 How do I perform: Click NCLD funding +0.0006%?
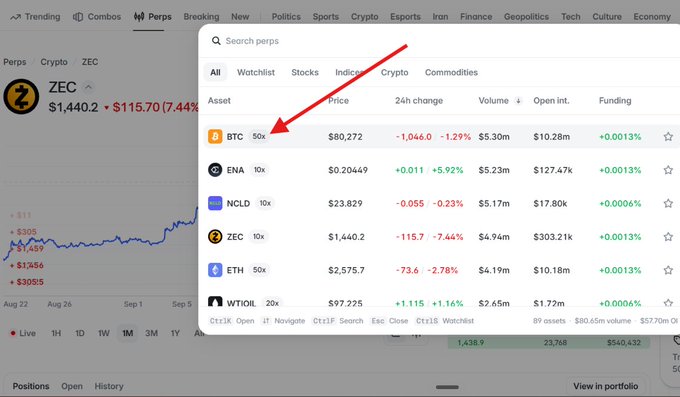[x=620, y=203]
